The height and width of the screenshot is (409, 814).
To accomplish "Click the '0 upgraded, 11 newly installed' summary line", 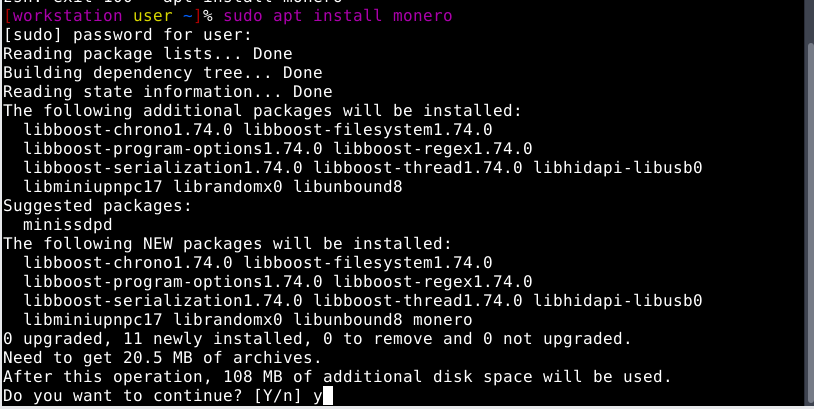I will (x=316, y=338).
